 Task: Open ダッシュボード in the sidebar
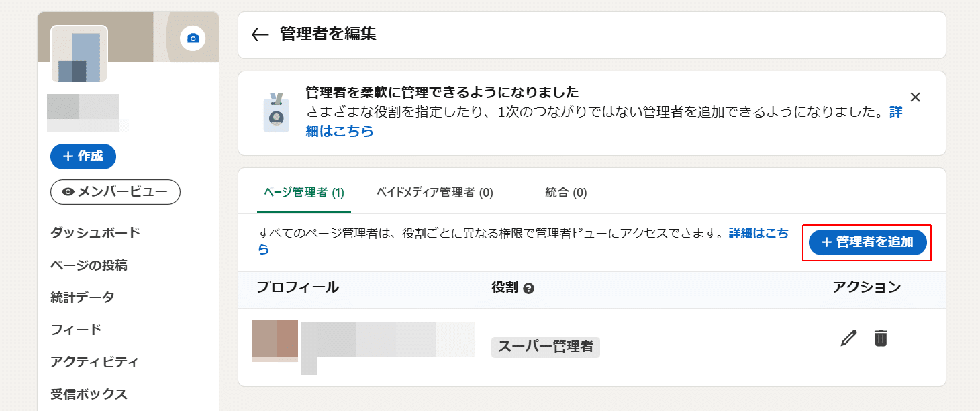(x=95, y=233)
